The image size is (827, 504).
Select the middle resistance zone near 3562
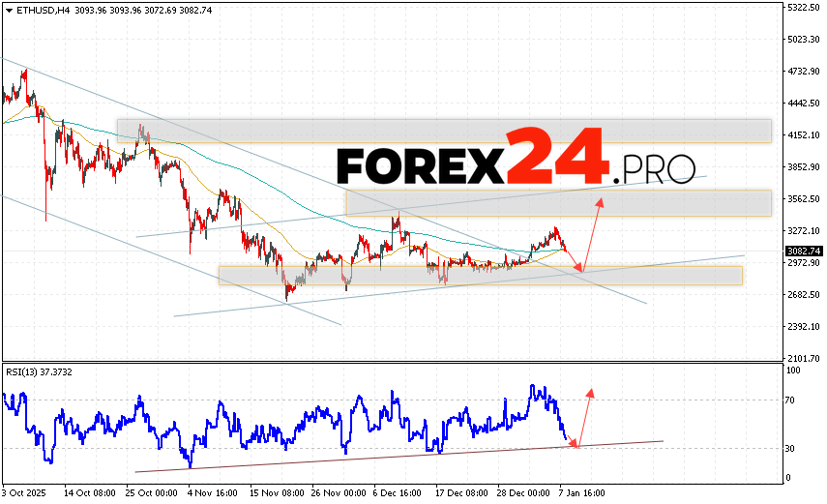(558, 203)
